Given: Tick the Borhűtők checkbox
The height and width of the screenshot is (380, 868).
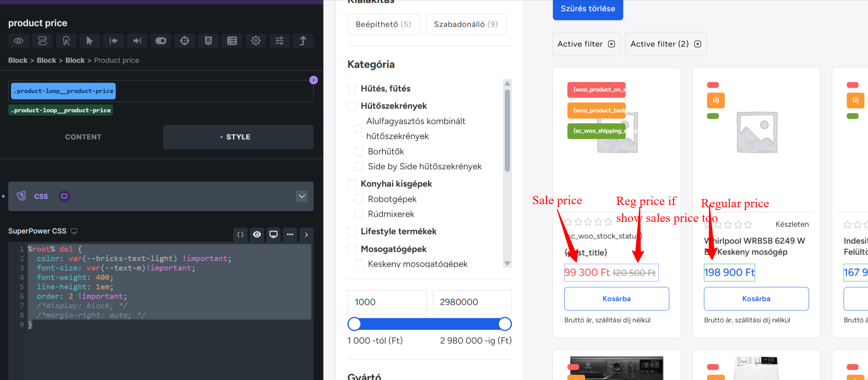Looking at the screenshot, I should [359, 151].
